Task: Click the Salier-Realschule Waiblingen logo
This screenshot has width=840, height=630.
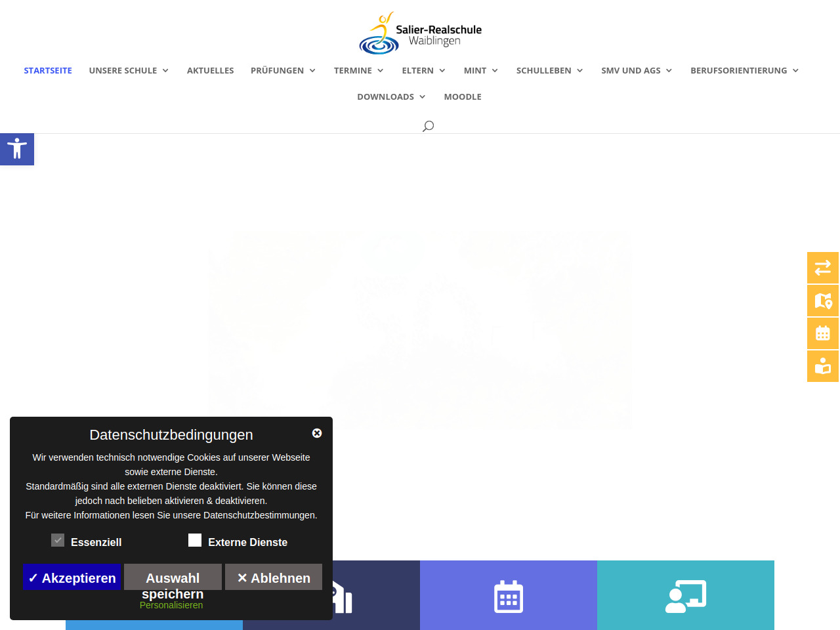Action: (420, 33)
